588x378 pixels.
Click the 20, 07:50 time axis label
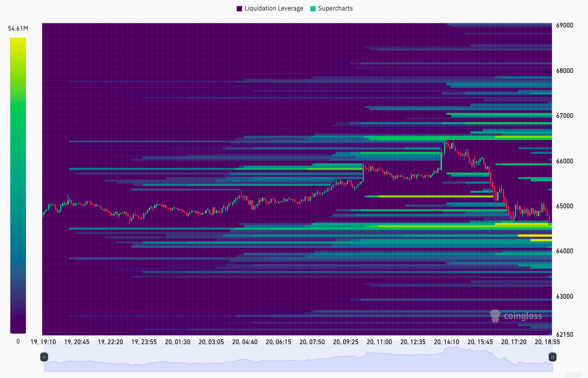(x=312, y=342)
